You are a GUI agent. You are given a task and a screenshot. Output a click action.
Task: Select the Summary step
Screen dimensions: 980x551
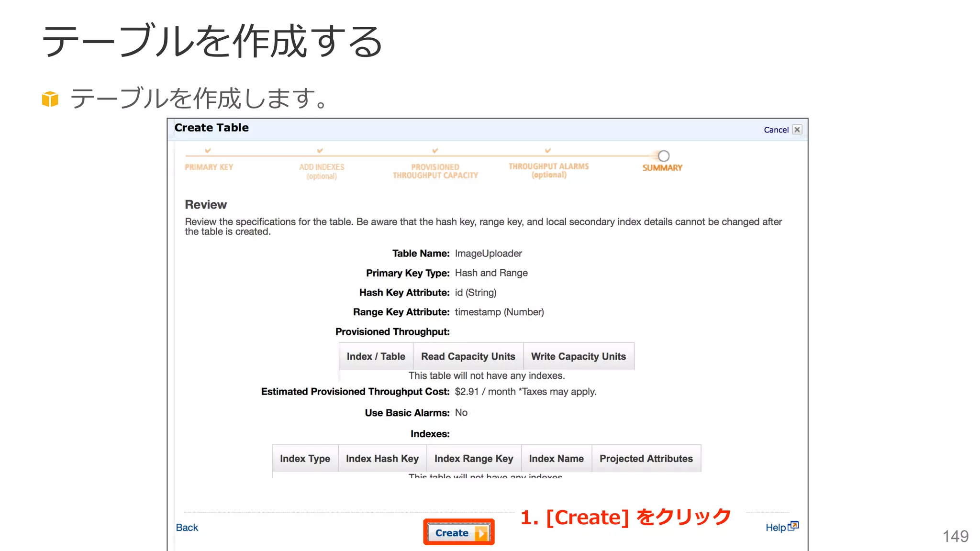click(x=662, y=167)
